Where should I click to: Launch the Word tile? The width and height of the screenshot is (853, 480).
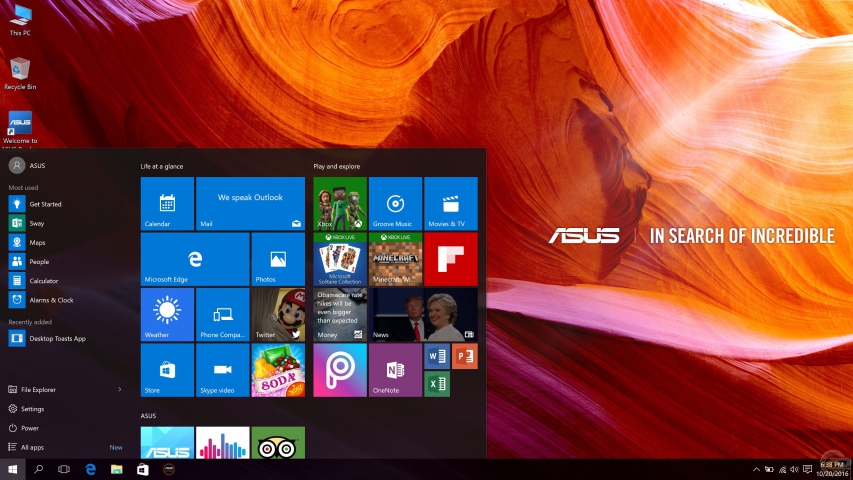(437, 356)
